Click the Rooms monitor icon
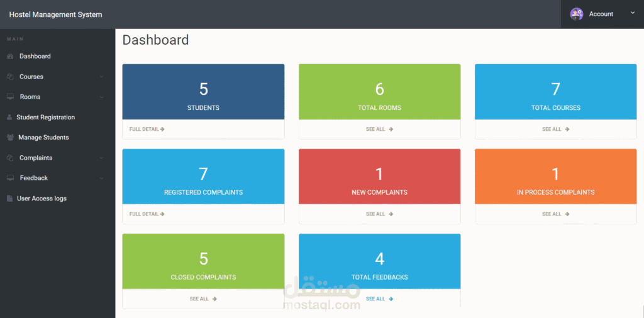644x318 pixels. coord(10,97)
